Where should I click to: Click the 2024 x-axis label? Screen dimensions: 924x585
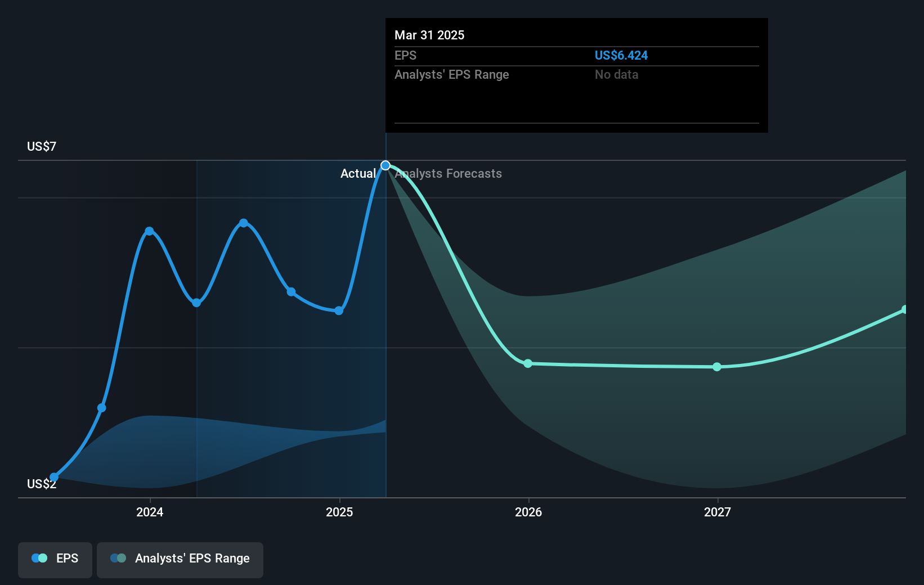coord(150,512)
